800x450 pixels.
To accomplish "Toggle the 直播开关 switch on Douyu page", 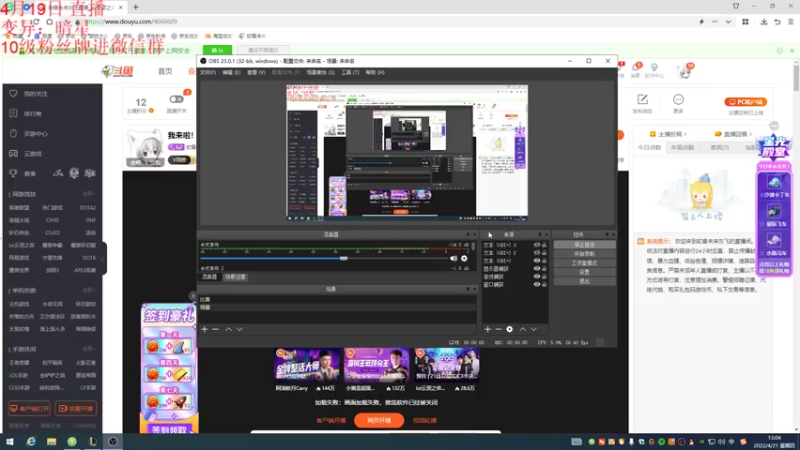I will [x=177, y=99].
